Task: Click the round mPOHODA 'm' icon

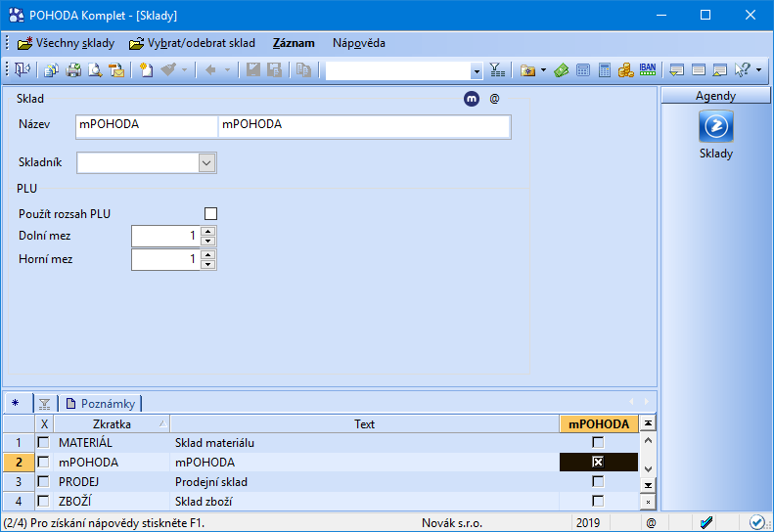Action: point(472,99)
